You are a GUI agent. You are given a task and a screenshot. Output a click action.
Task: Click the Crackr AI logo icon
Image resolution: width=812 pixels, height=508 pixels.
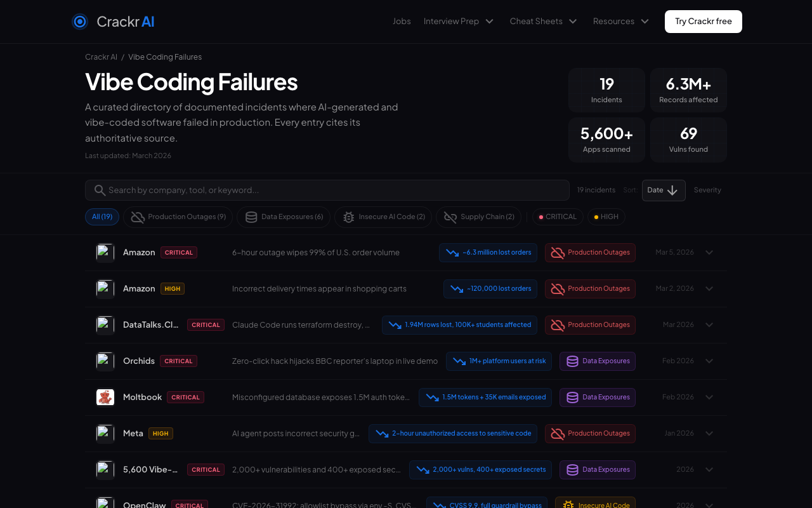(80, 21)
